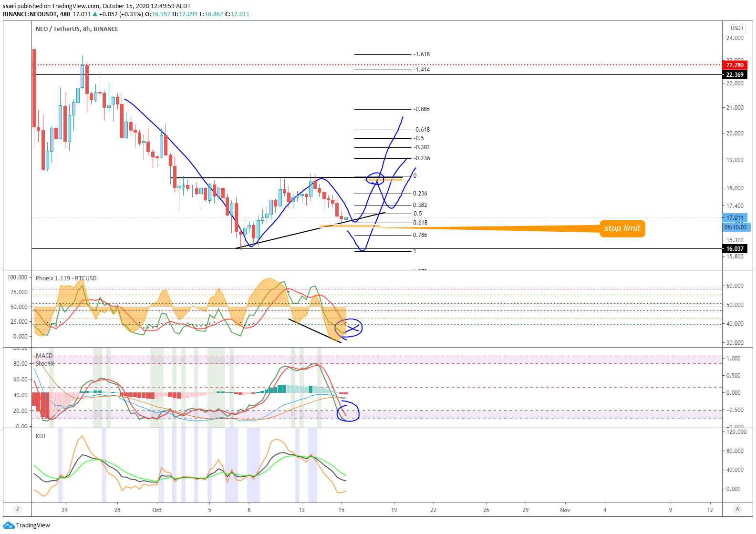This screenshot has width=756, height=534.
Task: Click the 18.000 price axis value
Action: tap(735, 188)
